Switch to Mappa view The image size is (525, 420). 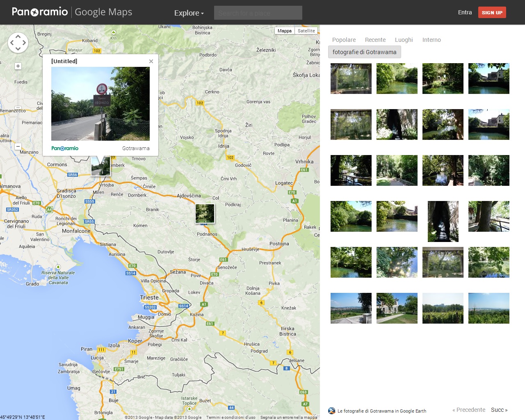[x=284, y=31]
